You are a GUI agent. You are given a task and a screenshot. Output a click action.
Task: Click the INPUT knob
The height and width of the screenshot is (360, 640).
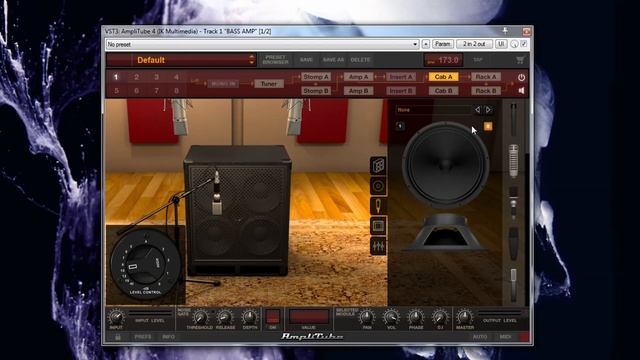click(116, 317)
